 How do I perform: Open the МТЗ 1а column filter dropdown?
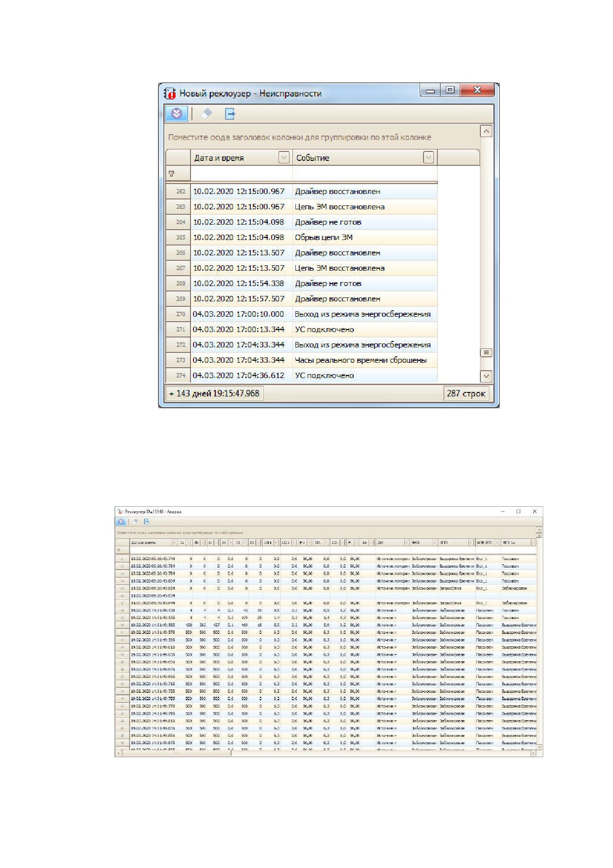click(x=533, y=542)
